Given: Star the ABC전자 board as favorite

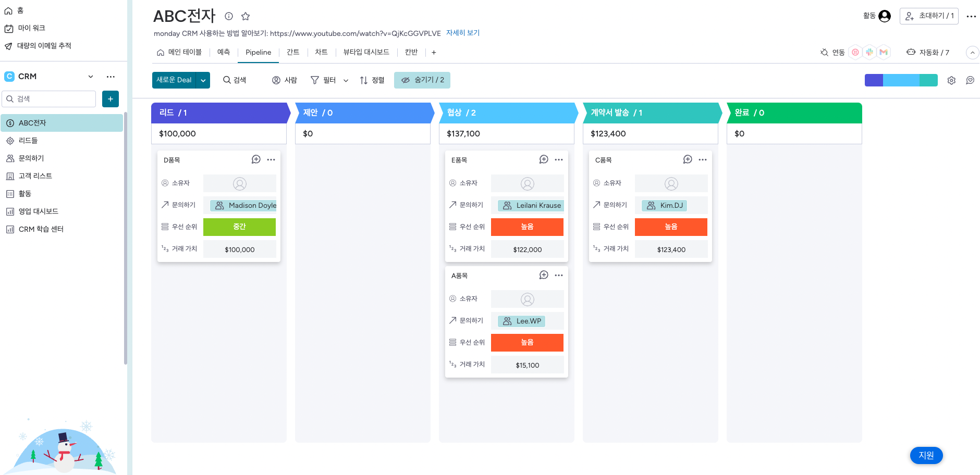Looking at the screenshot, I should click(x=246, y=16).
